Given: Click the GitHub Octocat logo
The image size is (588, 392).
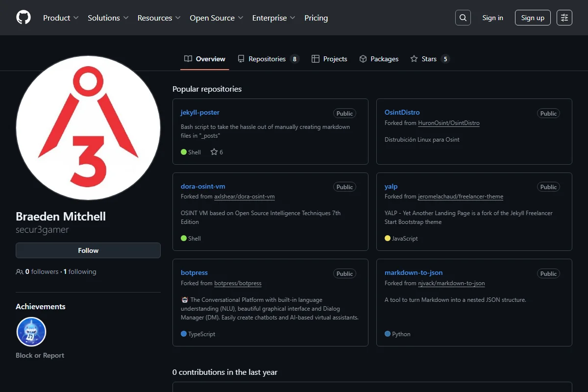Looking at the screenshot, I should (x=24, y=18).
